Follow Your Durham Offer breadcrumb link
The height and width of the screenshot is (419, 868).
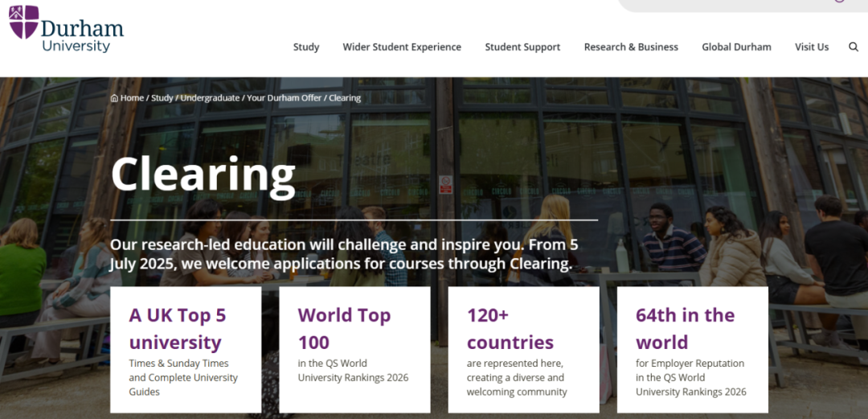point(284,98)
